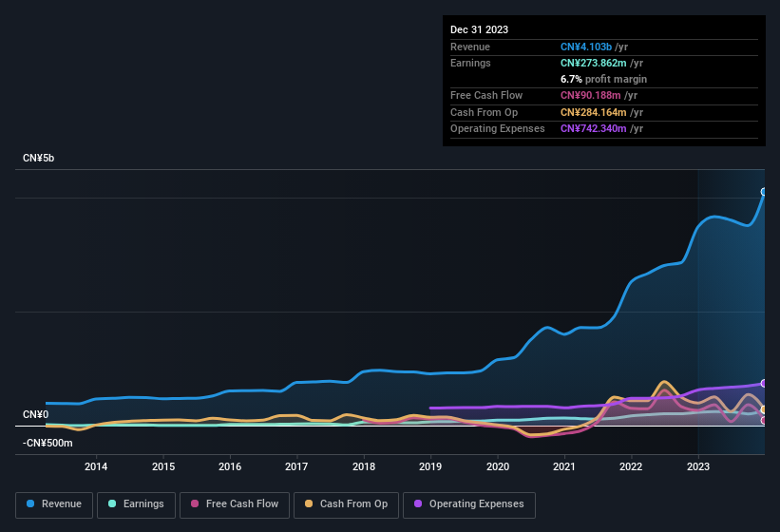The height and width of the screenshot is (532, 780).
Task: Click the CN¥273.862m earnings value
Action: [x=594, y=63]
